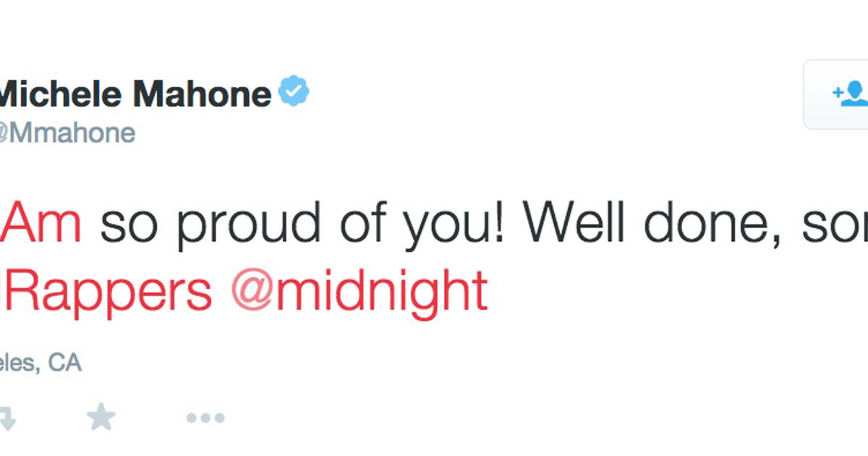
Task: Click the 'CA' state abbreviation text
Action: (64, 362)
